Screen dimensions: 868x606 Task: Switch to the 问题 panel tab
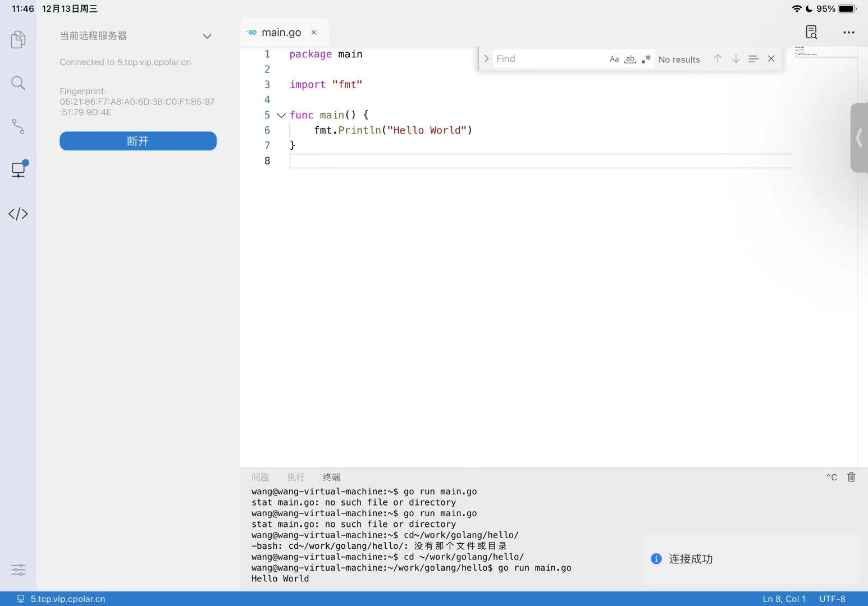coord(260,477)
